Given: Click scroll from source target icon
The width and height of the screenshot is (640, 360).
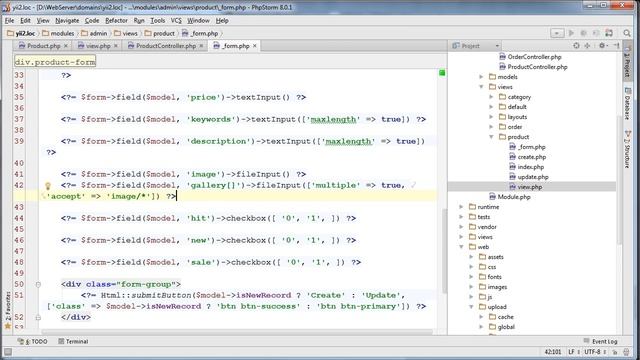Looking at the screenshot, I should tap(576, 46).
